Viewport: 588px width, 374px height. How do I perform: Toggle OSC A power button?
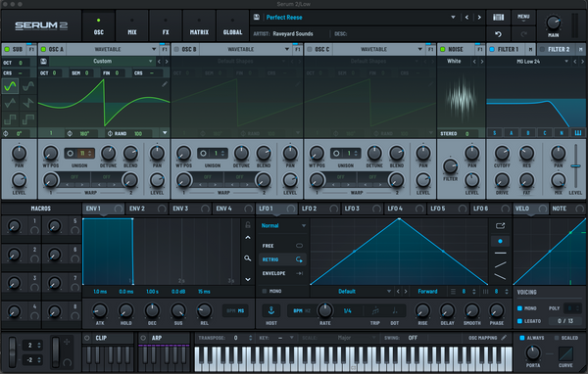click(43, 49)
